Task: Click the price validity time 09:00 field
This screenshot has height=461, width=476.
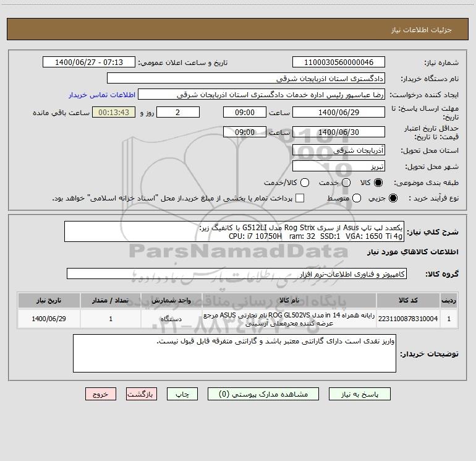Action: click(x=245, y=132)
